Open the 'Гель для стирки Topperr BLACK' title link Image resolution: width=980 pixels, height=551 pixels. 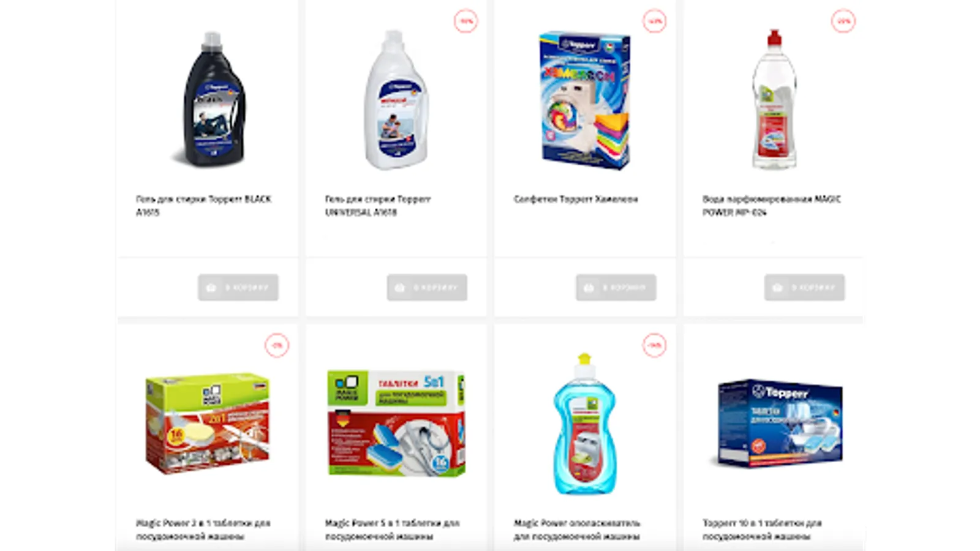pos(203,206)
